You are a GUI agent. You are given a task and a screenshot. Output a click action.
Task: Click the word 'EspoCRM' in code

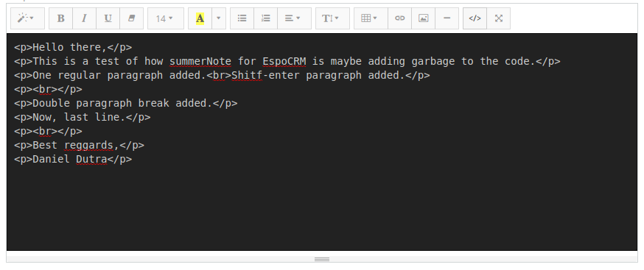pos(284,62)
